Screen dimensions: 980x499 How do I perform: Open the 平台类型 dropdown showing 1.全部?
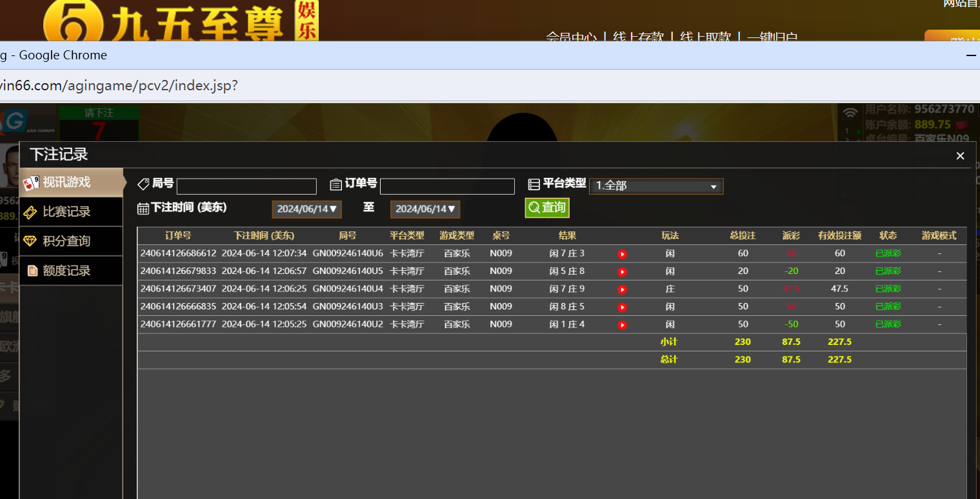655,186
